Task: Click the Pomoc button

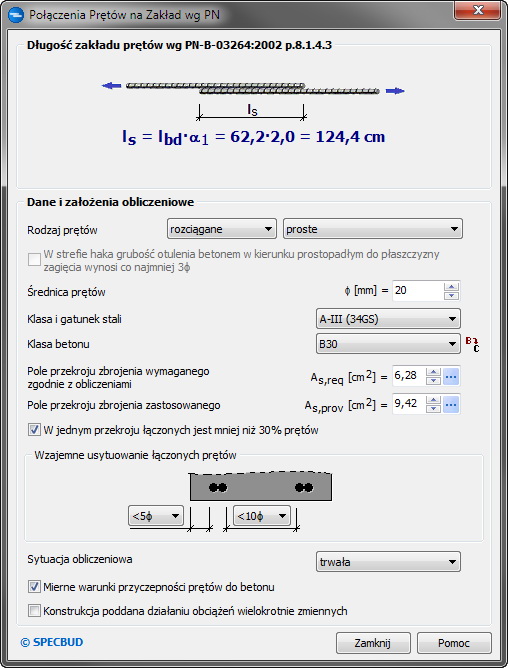Action: [454, 643]
